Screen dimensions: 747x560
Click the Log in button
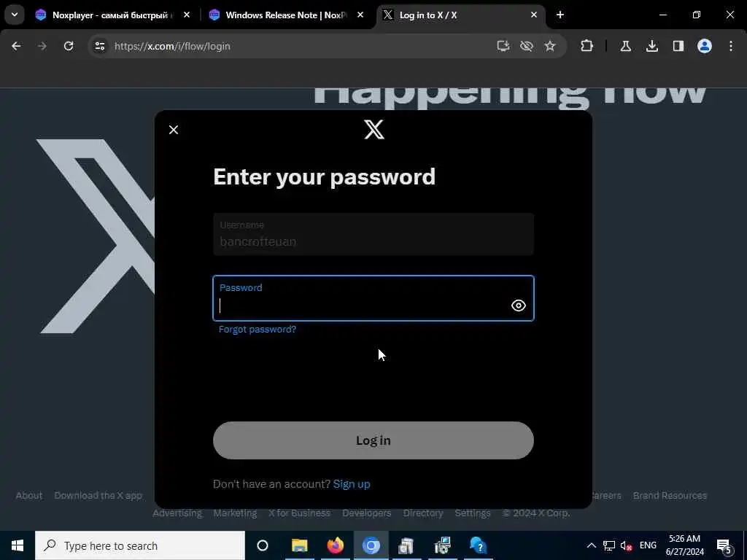373,440
